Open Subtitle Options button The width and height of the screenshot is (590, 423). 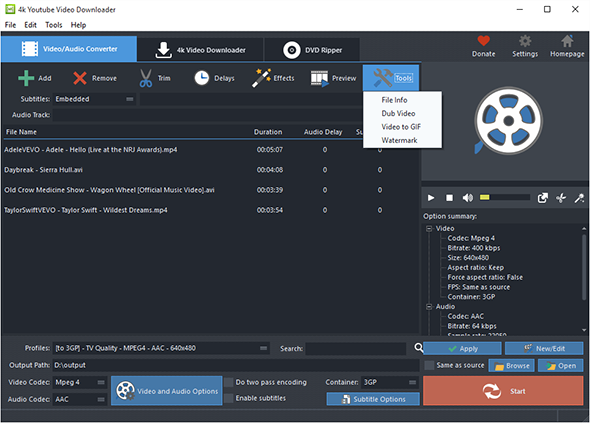tap(373, 399)
